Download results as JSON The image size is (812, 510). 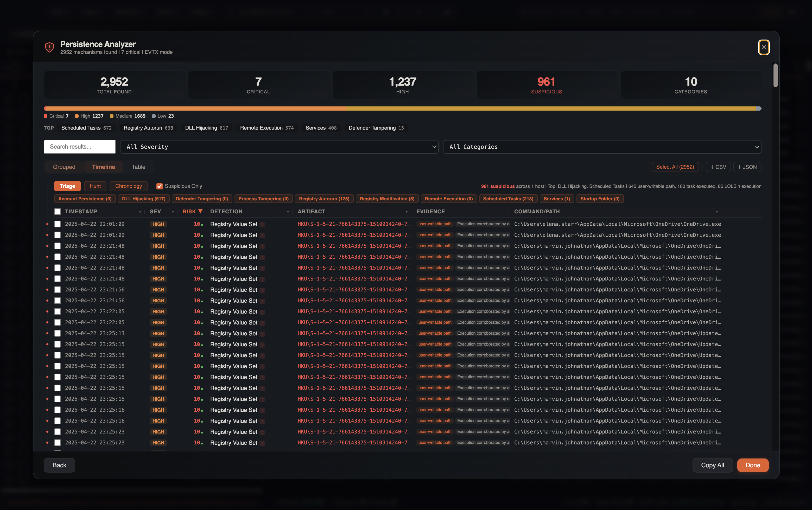point(747,167)
